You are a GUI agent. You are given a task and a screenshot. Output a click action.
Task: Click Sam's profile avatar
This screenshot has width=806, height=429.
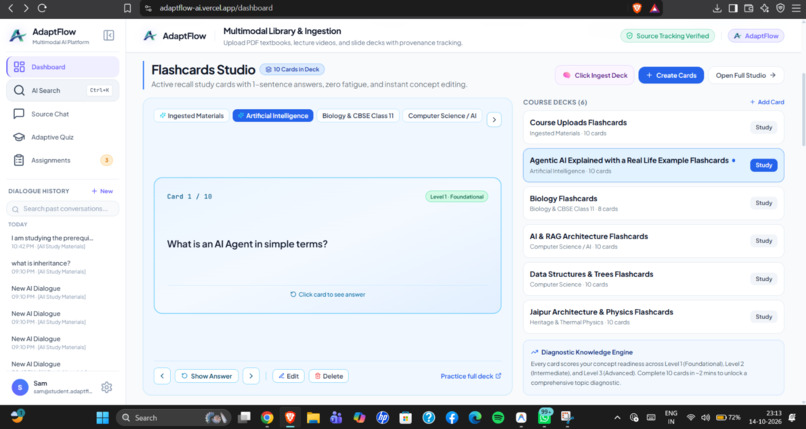20,387
